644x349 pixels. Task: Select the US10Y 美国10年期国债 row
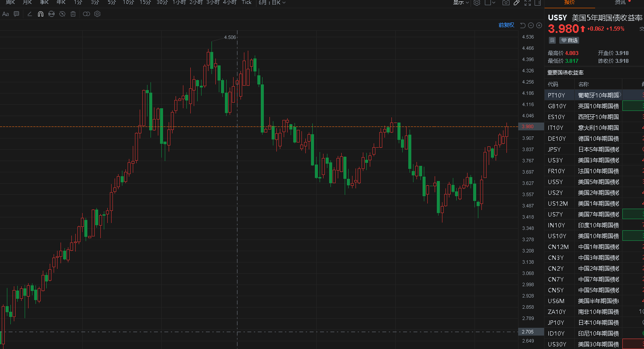coord(594,236)
